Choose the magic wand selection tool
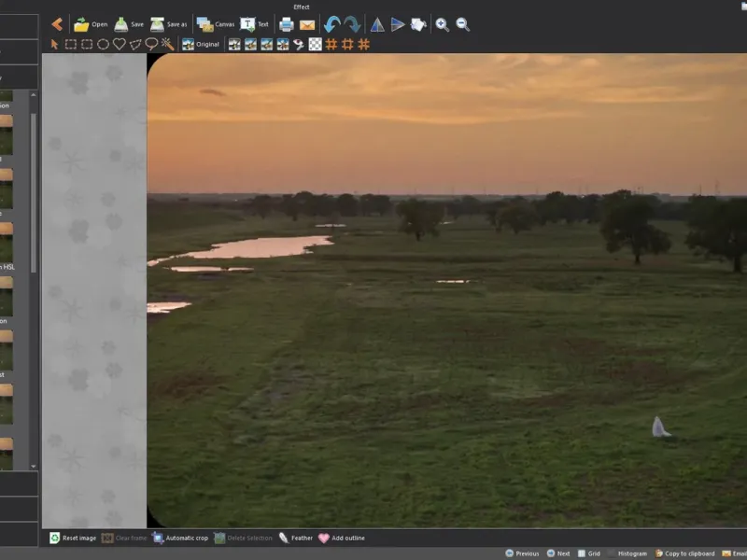 [x=167, y=44]
